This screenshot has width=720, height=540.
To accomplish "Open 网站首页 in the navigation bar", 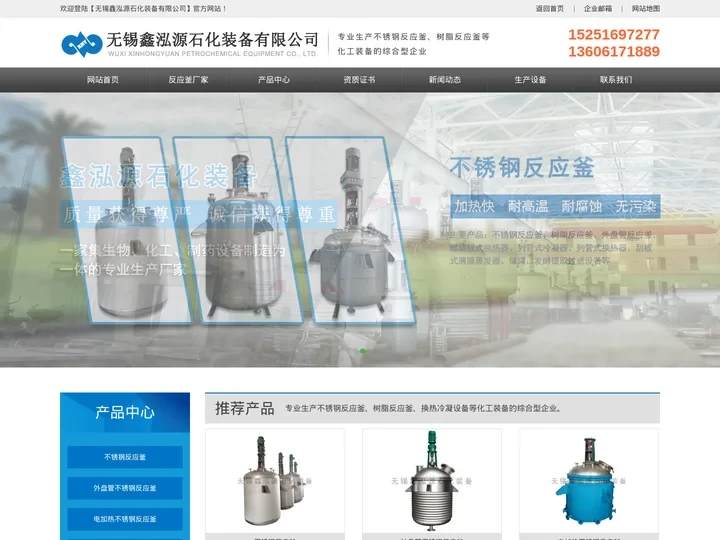I will coord(103,80).
